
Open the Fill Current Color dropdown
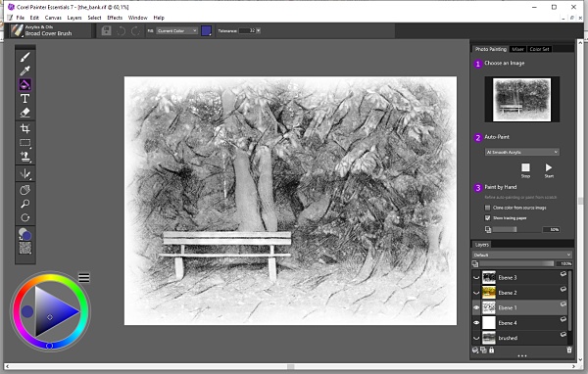177,30
